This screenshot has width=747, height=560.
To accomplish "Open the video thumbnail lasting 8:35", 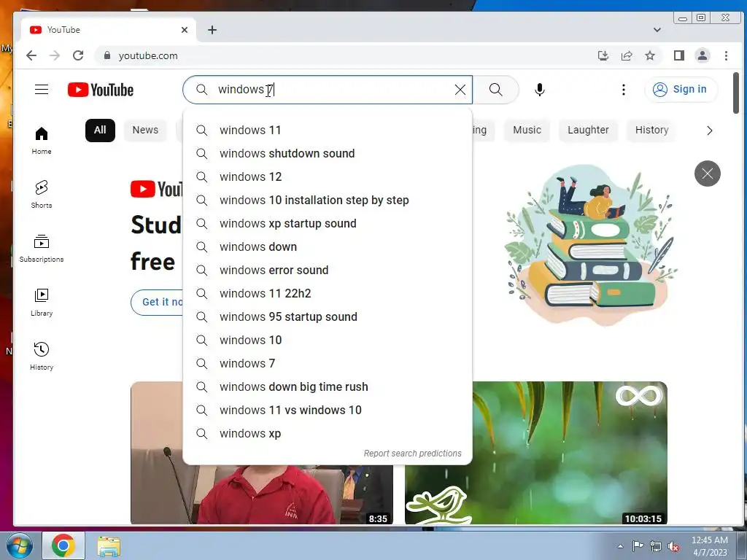I will tap(262, 494).
